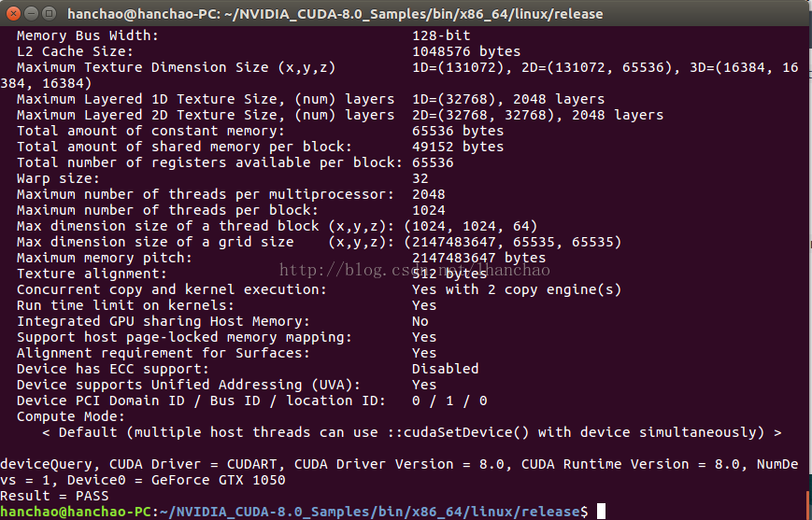Close the terminal window
812x520 pixels.
12,13
